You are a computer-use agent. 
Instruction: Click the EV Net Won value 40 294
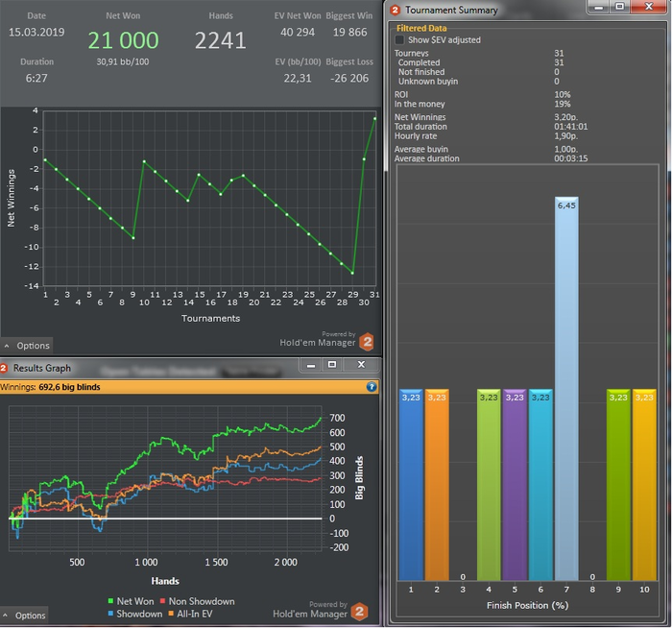[298, 32]
